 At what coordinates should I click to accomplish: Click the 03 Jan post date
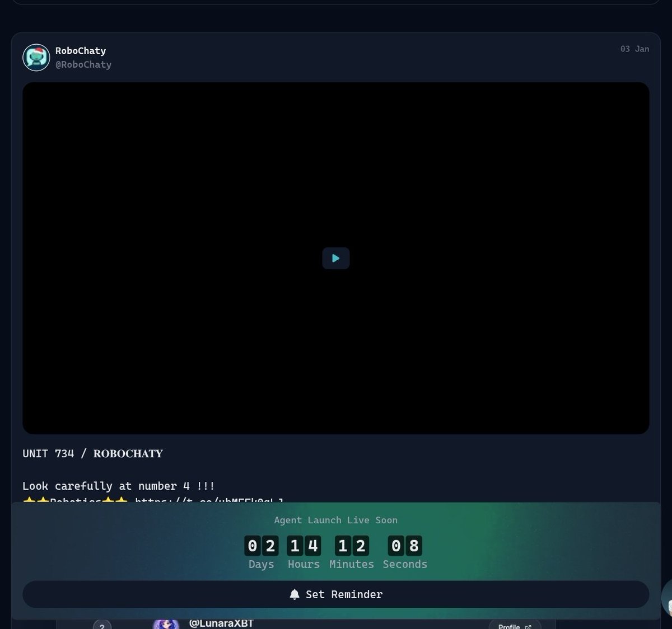[x=634, y=49]
